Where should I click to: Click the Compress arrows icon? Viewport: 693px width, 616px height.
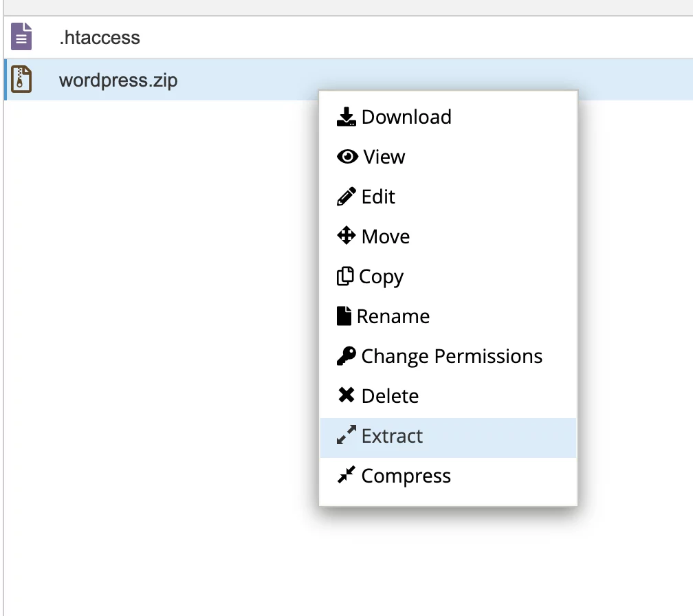click(346, 474)
